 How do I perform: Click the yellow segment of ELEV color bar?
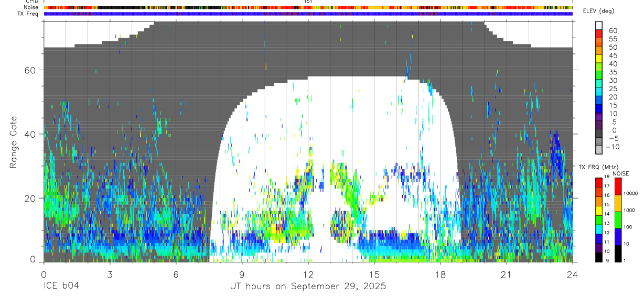click(x=599, y=58)
